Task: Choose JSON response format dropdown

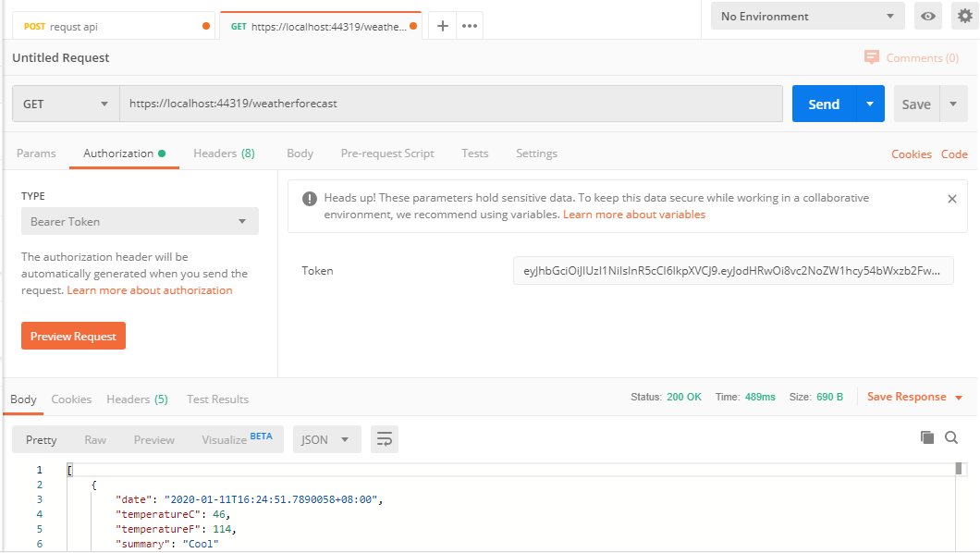Action: (x=326, y=439)
